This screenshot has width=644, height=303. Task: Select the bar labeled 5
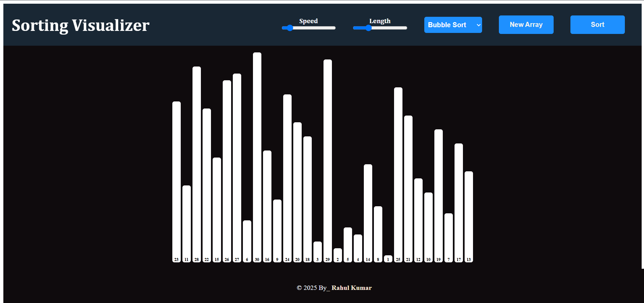(x=348, y=245)
